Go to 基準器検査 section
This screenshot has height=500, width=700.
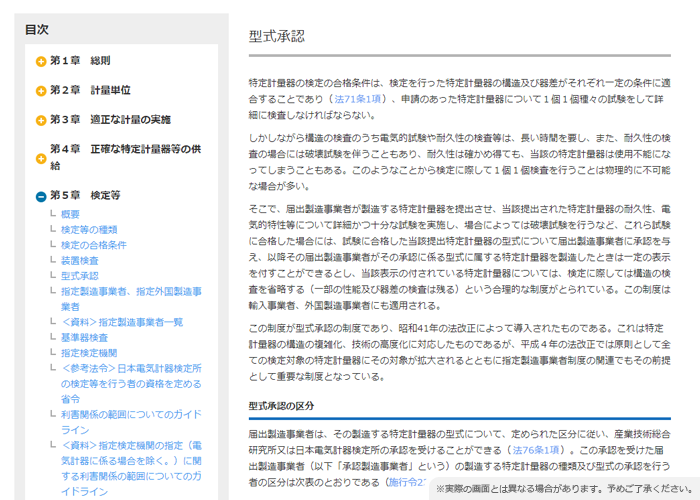(x=84, y=338)
